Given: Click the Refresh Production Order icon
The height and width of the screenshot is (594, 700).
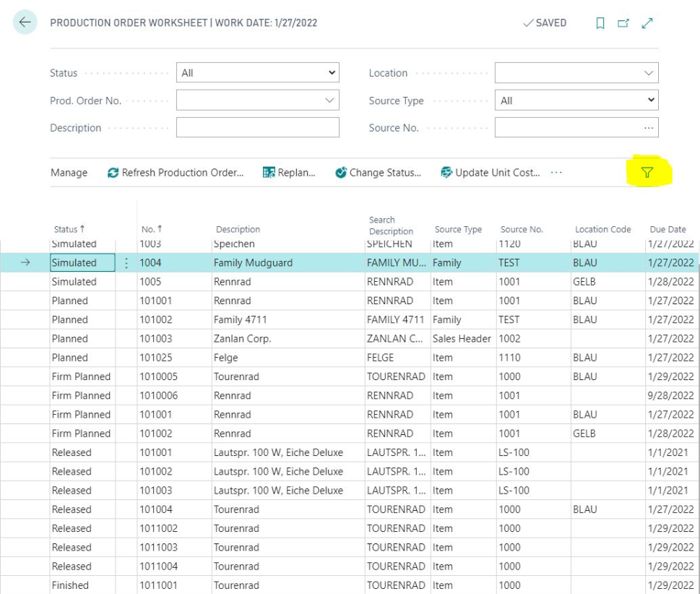Looking at the screenshot, I should 113,173.
